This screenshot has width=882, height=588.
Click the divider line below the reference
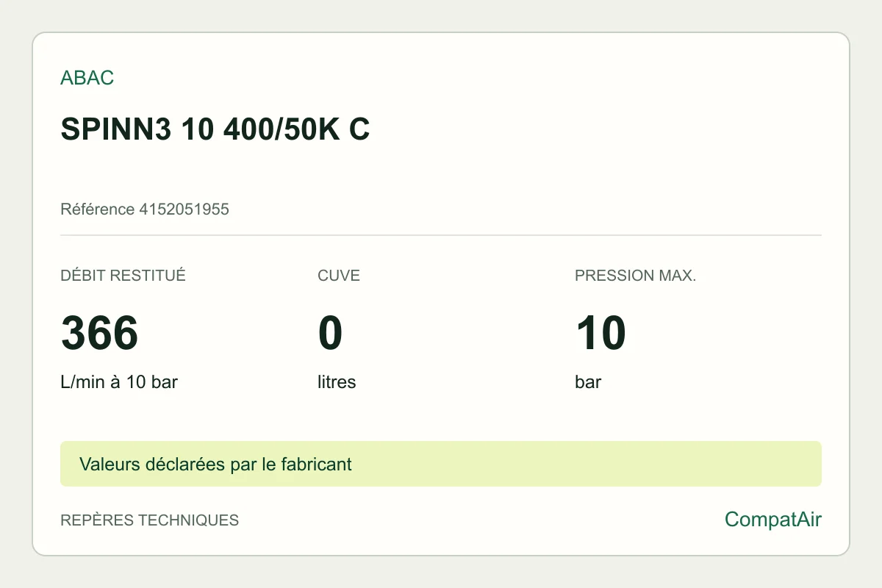tap(441, 235)
